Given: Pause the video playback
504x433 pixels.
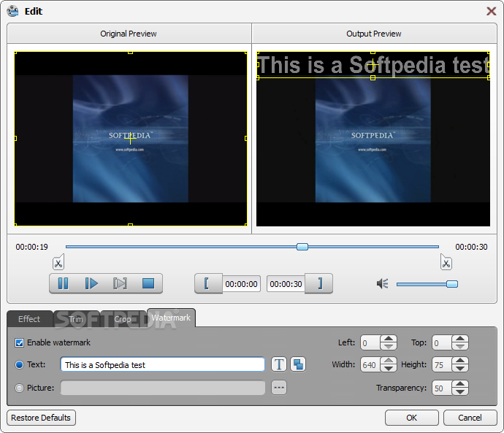Looking at the screenshot, I should coord(63,283).
